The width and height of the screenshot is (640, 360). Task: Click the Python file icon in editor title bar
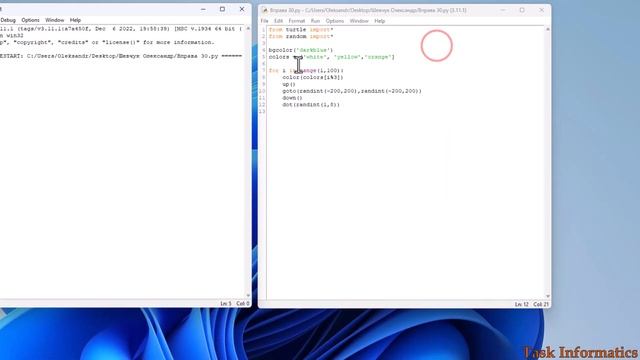click(x=264, y=10)
